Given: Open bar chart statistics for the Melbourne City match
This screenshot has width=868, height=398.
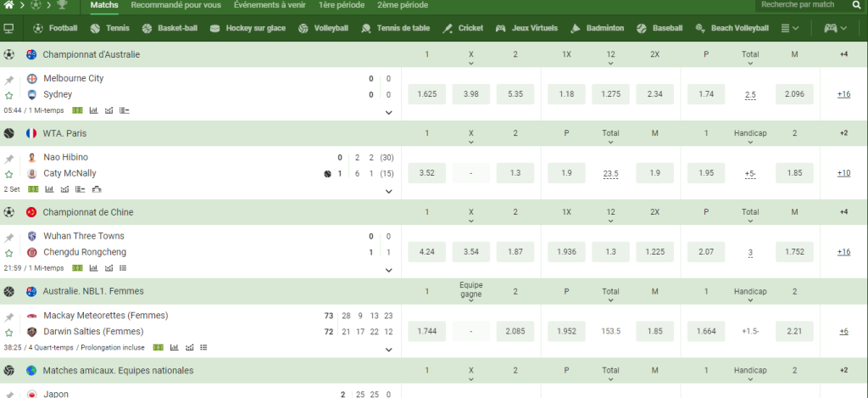Looking at the screenshot, I should [x=93, y=110].
